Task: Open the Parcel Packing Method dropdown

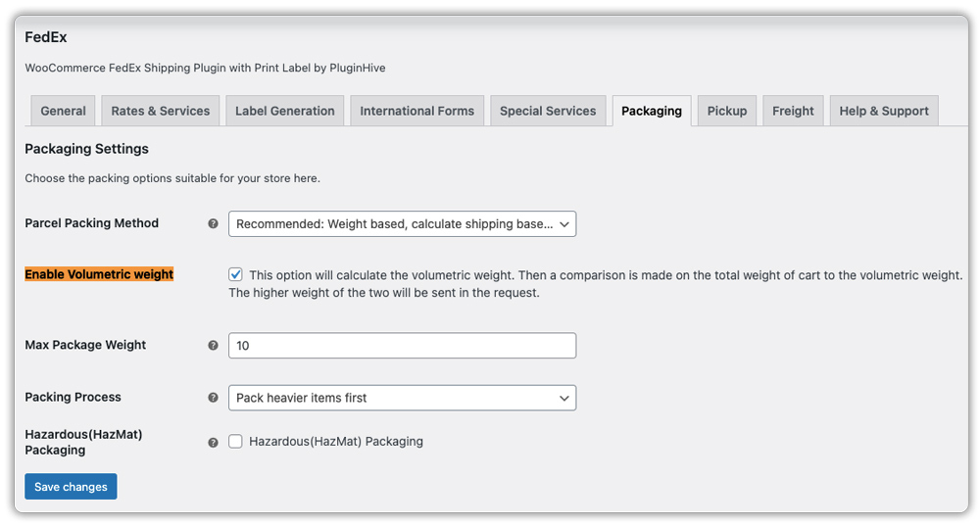Action: [403, 223]
